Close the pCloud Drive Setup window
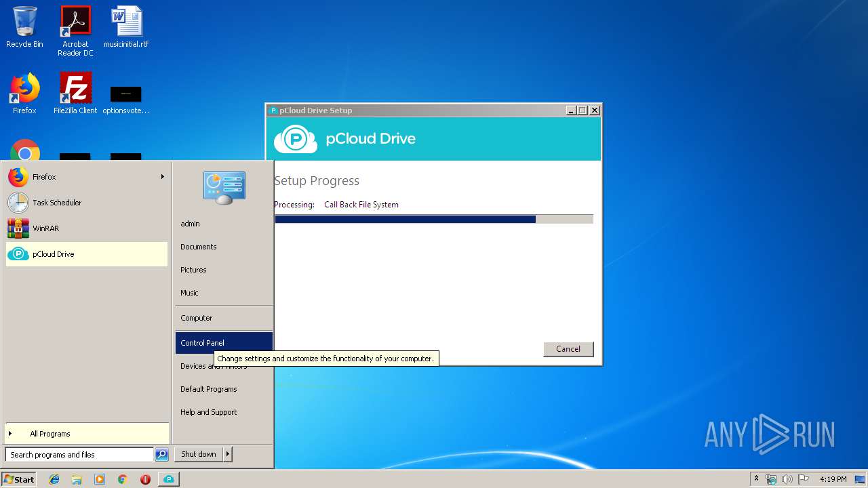This screenshot has width=868, height=488. 595,110
